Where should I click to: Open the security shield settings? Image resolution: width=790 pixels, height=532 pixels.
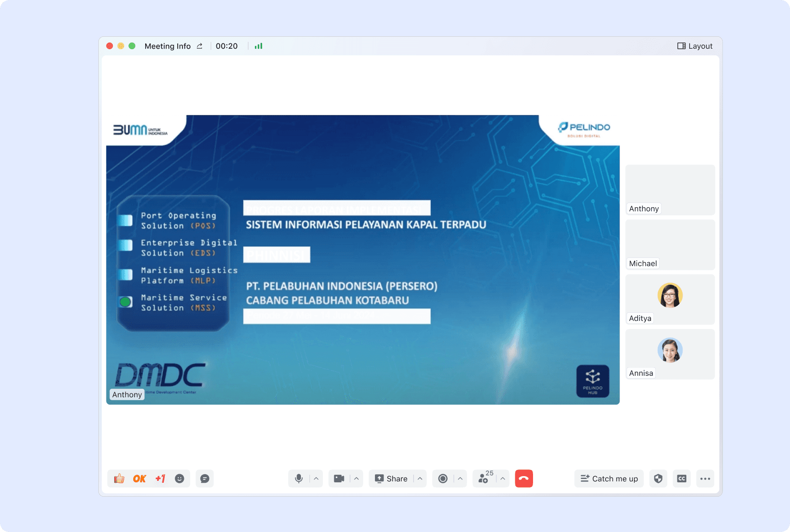(658, 479)
